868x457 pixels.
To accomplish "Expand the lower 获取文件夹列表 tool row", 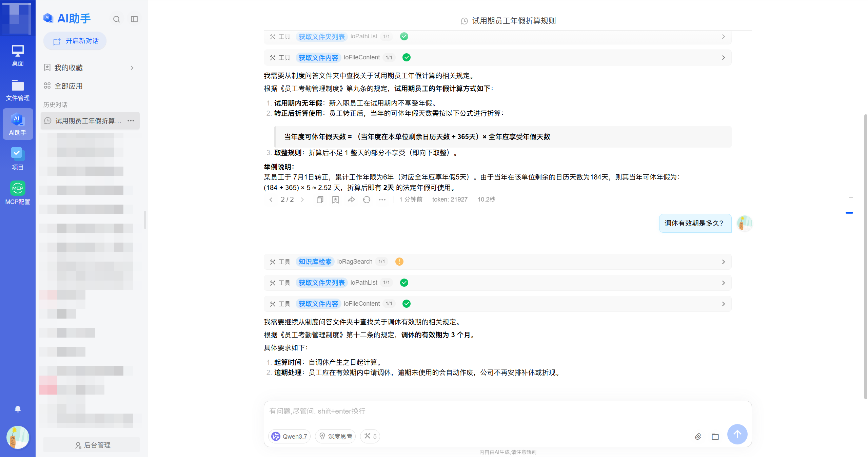I will (497, 283).
